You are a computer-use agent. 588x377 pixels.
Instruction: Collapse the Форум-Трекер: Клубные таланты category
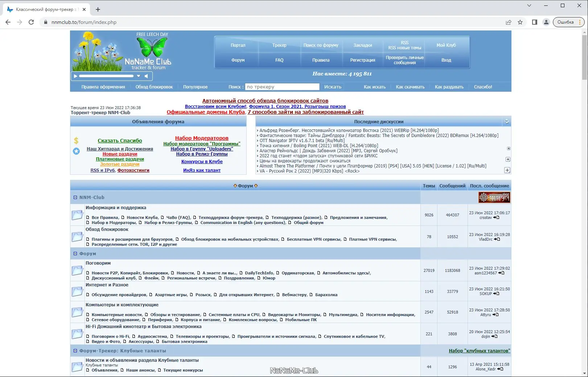[75, 351]
